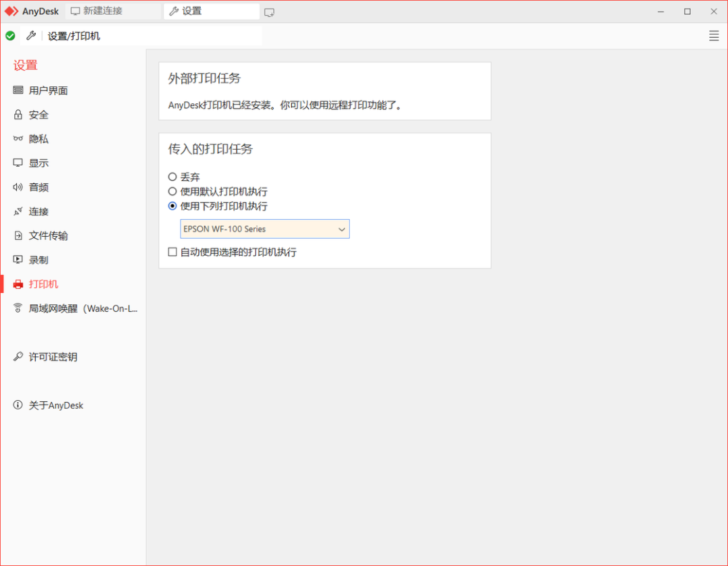Screen dimensions: 728x566
Task: Click the 用户界面 sidebar icon
Action: (x=18, y=90)
